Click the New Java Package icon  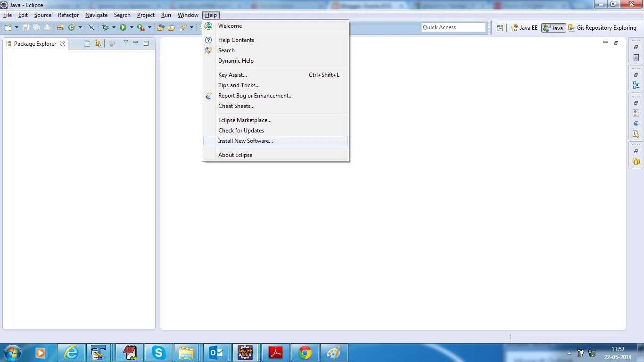click(x=60, y=27)
